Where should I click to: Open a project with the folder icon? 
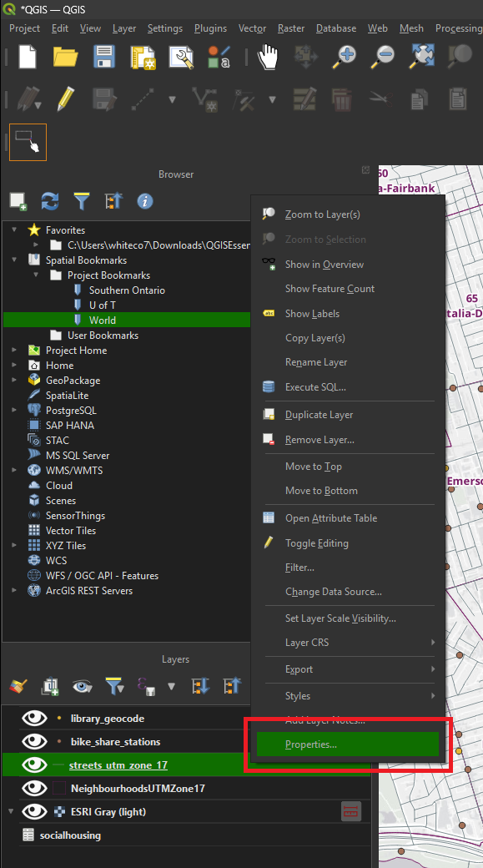65,57
